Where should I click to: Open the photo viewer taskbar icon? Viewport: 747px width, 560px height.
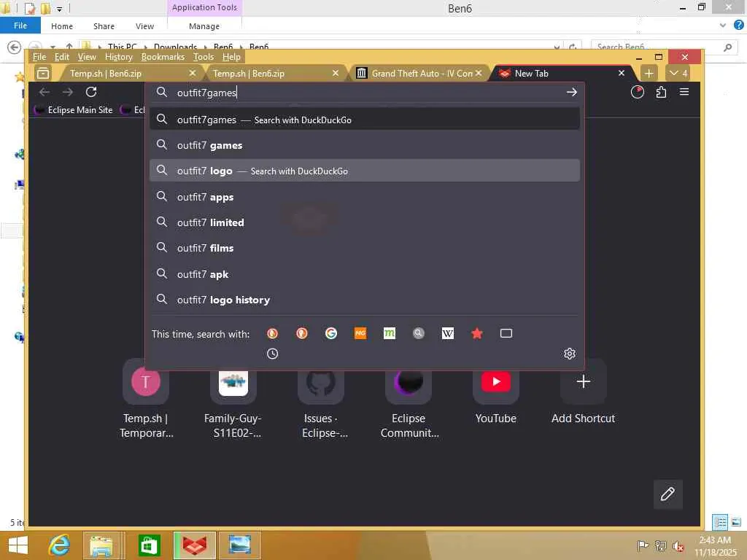[239, 545]
